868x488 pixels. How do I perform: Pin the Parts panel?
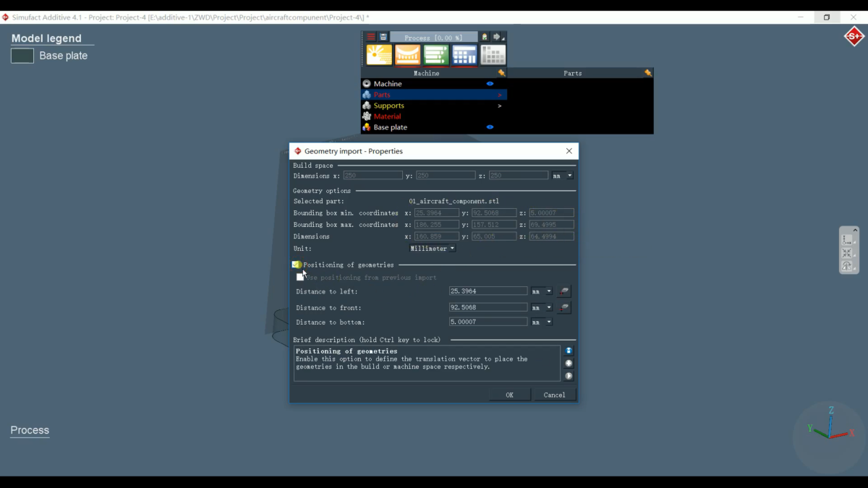point(648,73)
